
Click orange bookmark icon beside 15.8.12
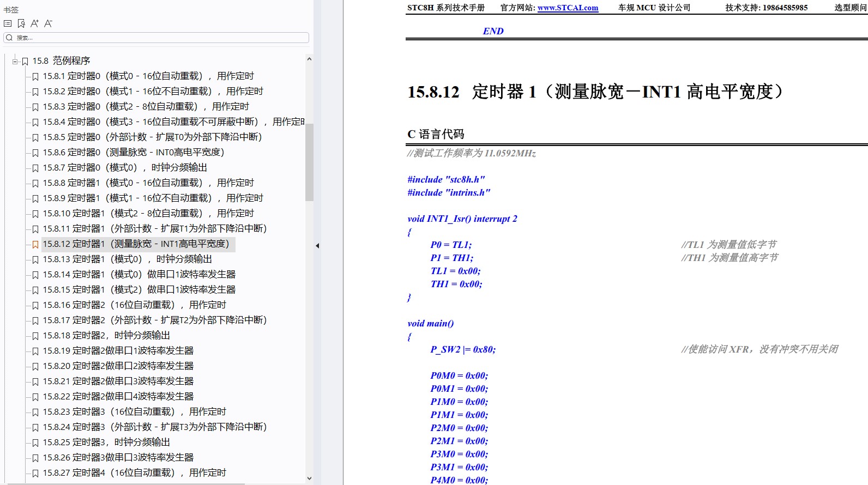[x=35, y=244]
